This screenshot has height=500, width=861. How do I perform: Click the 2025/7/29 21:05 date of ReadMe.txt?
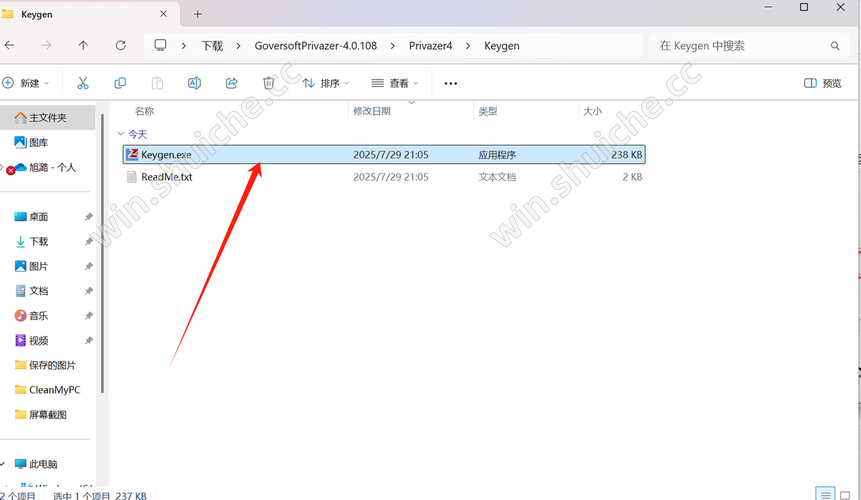[390, 177]
